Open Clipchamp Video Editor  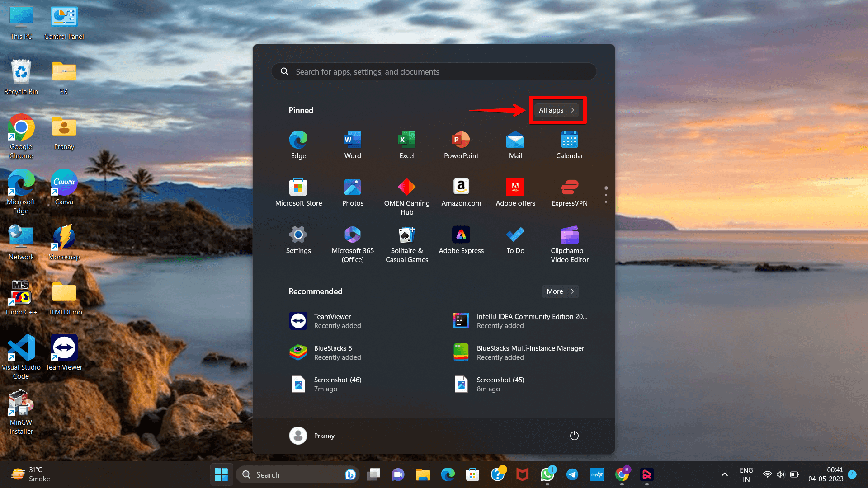tap(570, 244)
